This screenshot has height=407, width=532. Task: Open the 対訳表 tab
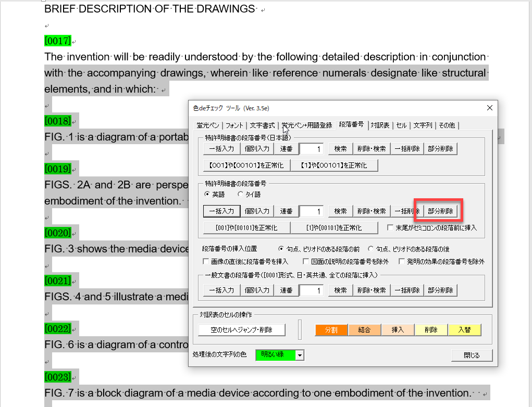coord(380,125)
